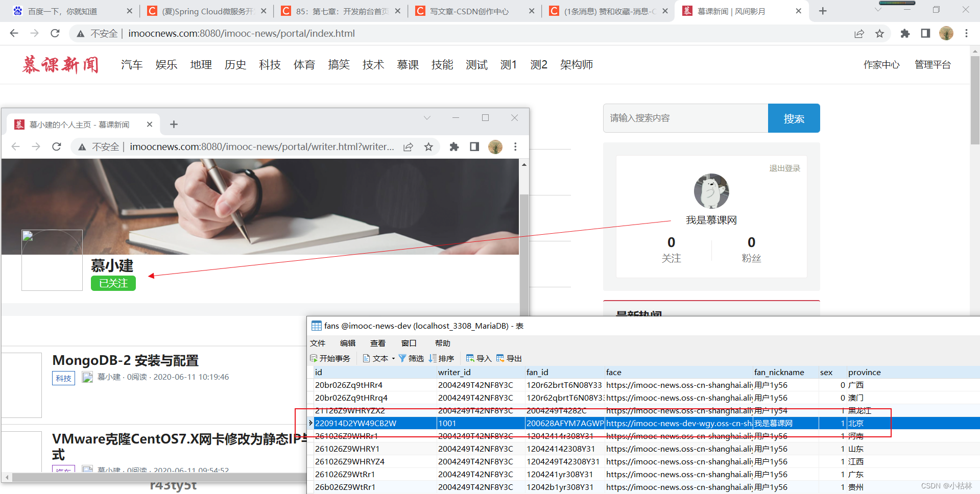Image resolution: width=980 pixels, height=494 pixels.
Task: Click the popup horizontal scrollbar at bottom
Action: pyautogui.click(x=158, y=478)
